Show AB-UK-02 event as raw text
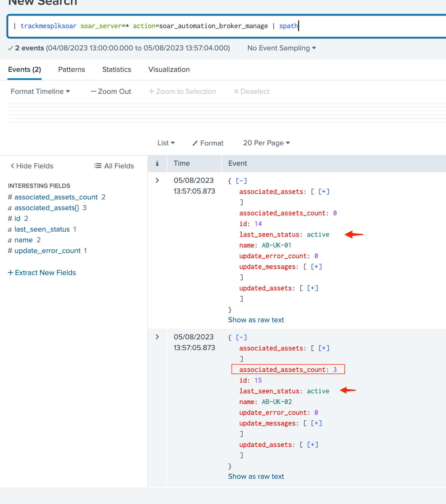The width and height of the screenshot is (446, 504). (x=256, y=476)
